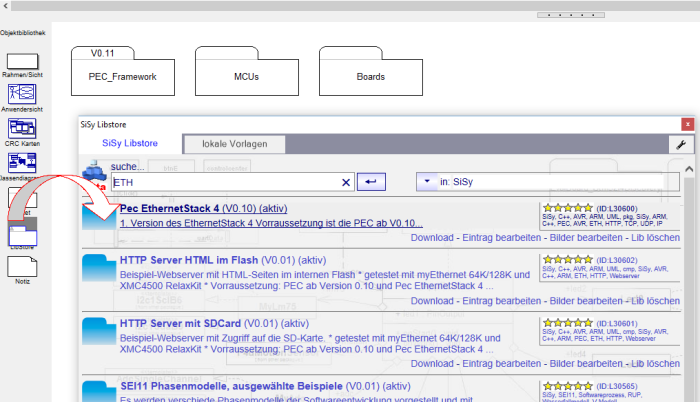Open Libstore settings via the wrench icon
Viewport: 700px width, 402px height.
680,145
